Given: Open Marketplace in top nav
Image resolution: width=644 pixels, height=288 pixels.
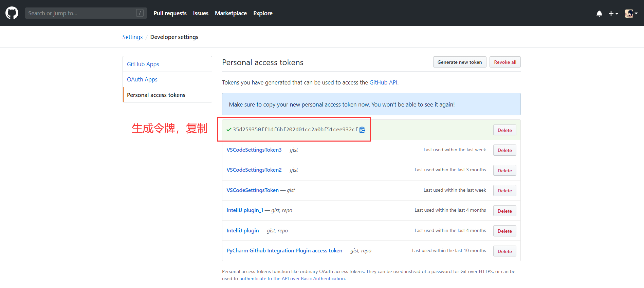Looking at the screenshot, I should point(231,13).
